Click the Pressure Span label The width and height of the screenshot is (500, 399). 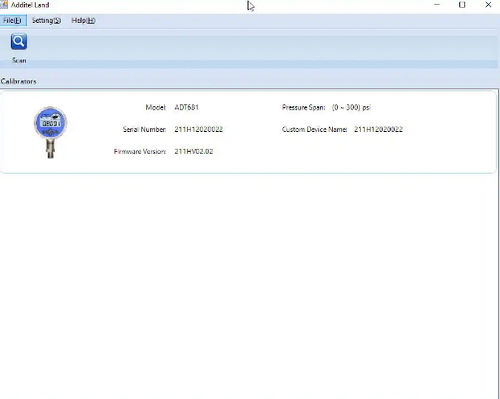(303, 107)
